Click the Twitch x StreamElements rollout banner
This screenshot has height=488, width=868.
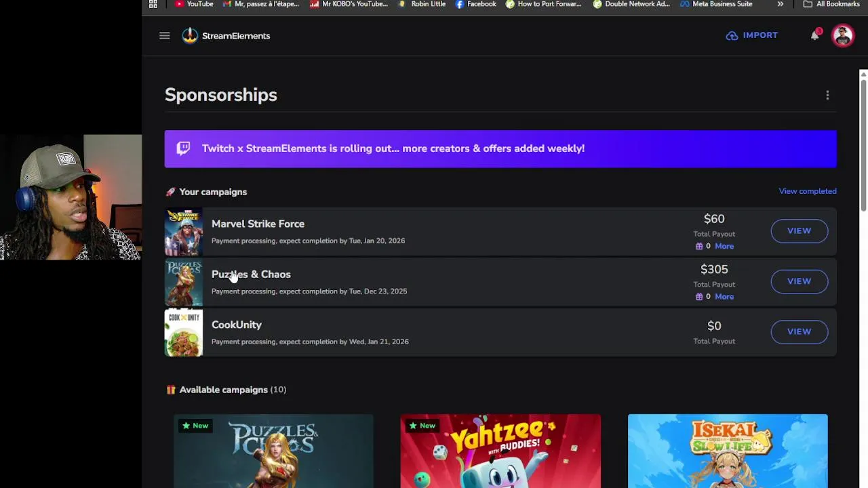500,148
